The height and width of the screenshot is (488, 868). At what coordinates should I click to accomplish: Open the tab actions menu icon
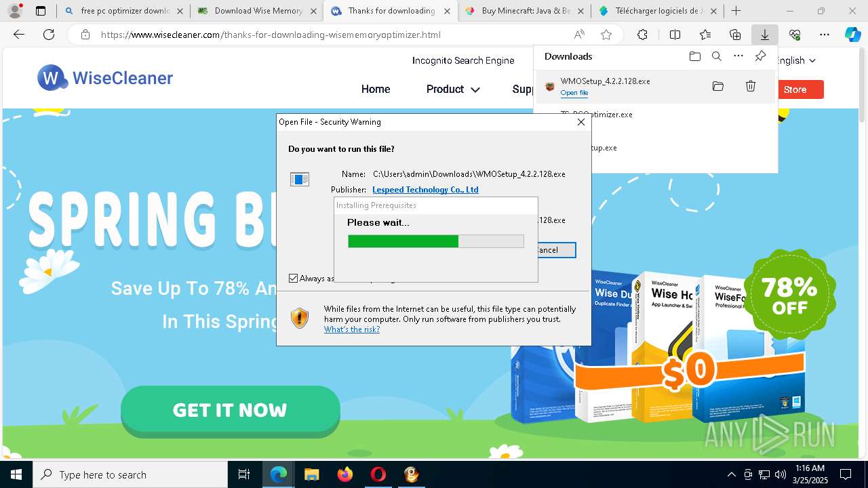click(41, 11)
